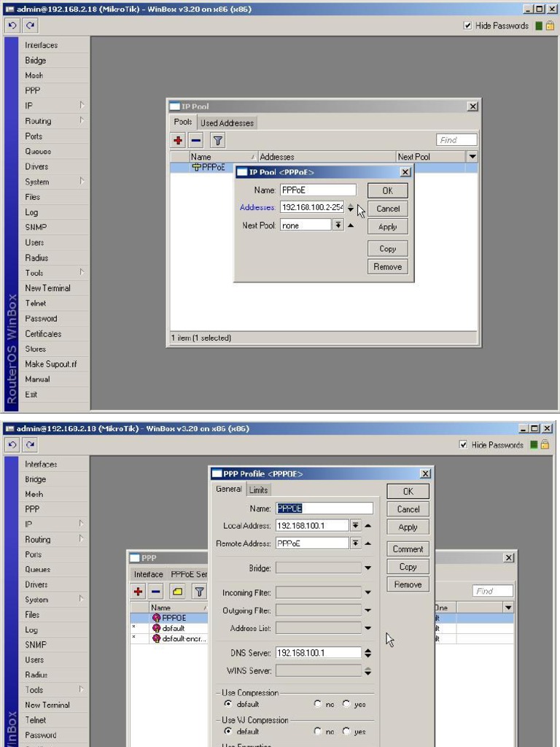
Task: Click the Find field in IP Pool window
Action: point(456,139)
